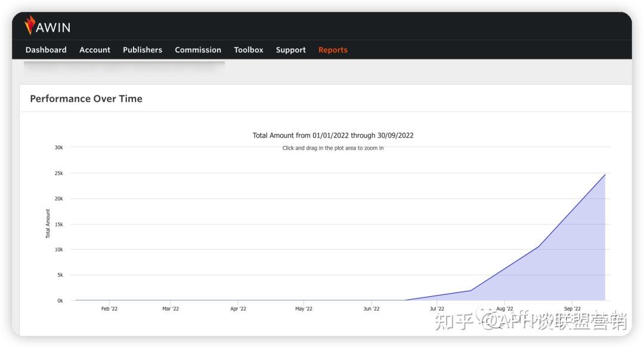
Task: Click the Jul '22 x-axis label
Action: [x=437, y=309]
